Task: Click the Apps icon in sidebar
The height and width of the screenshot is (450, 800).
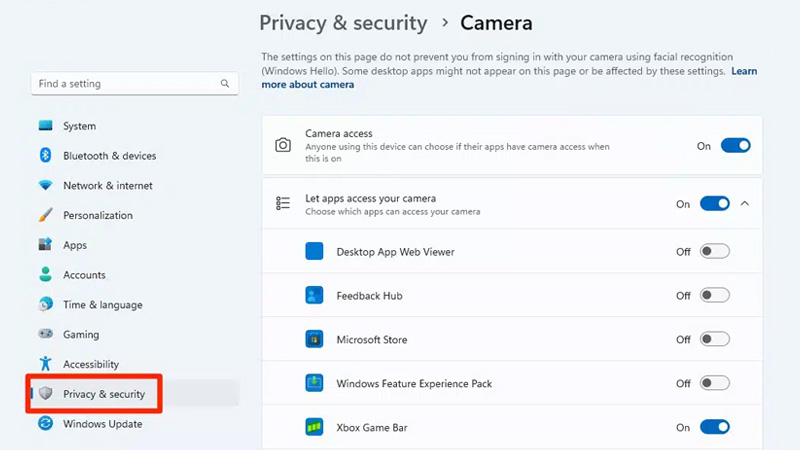Action: click(x=45, y=244)
